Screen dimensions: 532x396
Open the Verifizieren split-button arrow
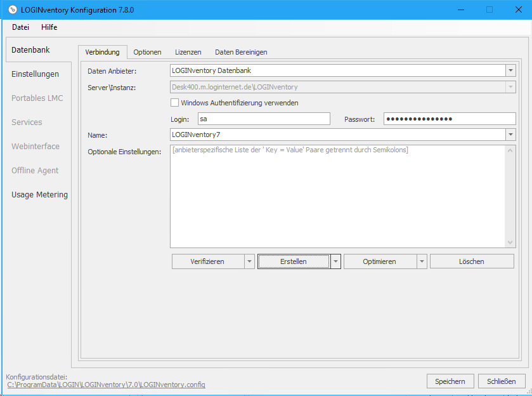coord(249,261)
